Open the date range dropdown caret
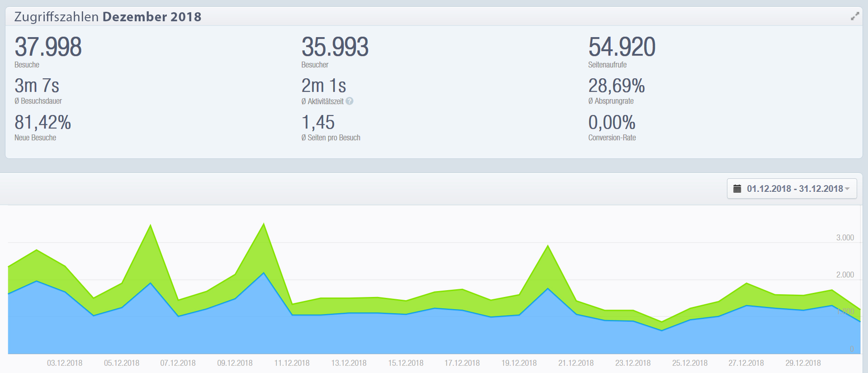 847,189
